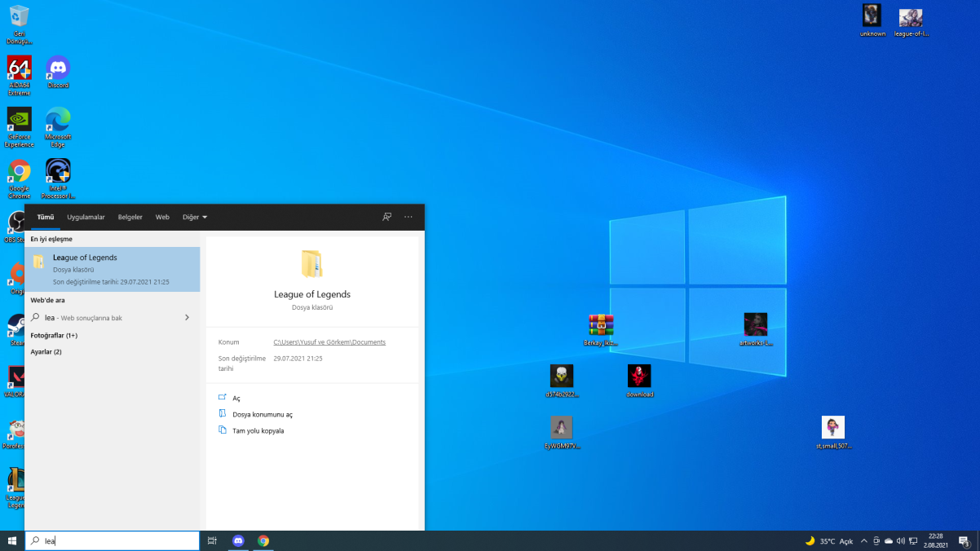Open Chrome from the taskbar
This screenshot has width=980, height=551.
pyautogui.click(x=263, y=540)
